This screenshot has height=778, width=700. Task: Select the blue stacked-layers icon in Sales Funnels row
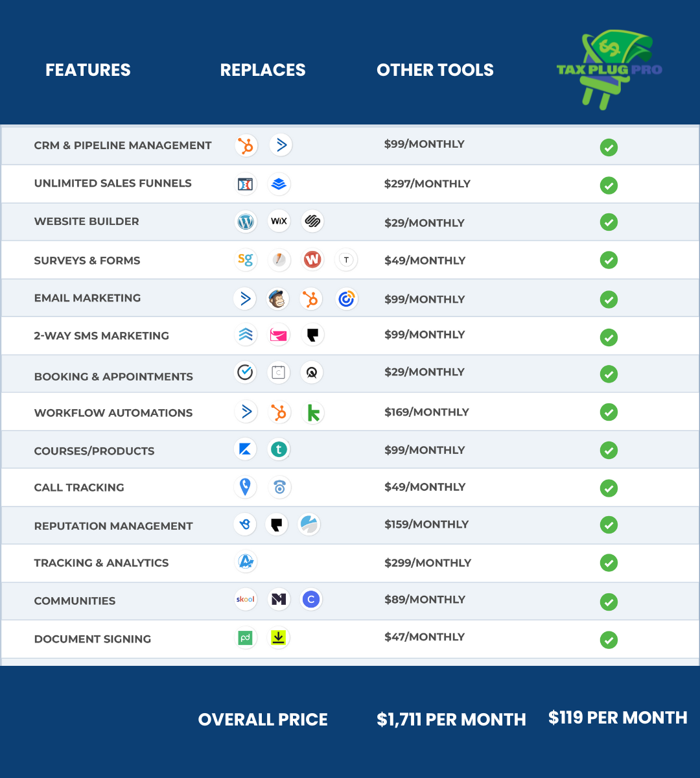pyautogui.click(x=279, y=184)
